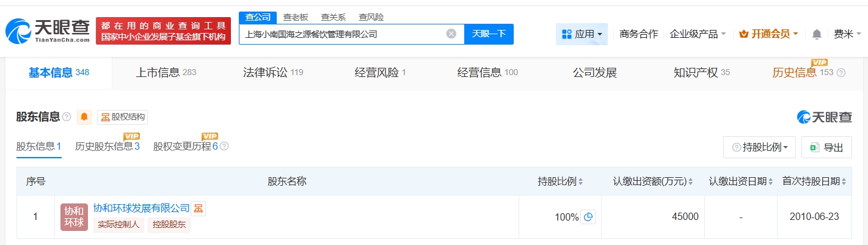The width and height of the screenshot is (868, 245).
Task: Expand the 持股比例 filter dropdown
Action: pos(759,147)
